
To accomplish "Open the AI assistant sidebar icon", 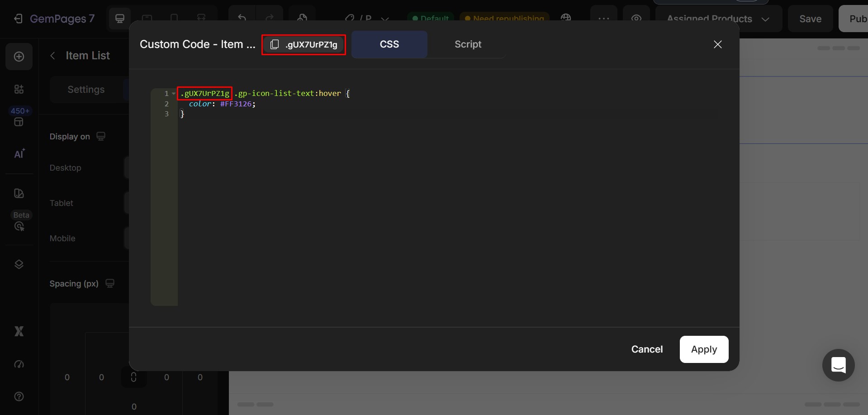I will pyautogui.click(x=19, y=154).
